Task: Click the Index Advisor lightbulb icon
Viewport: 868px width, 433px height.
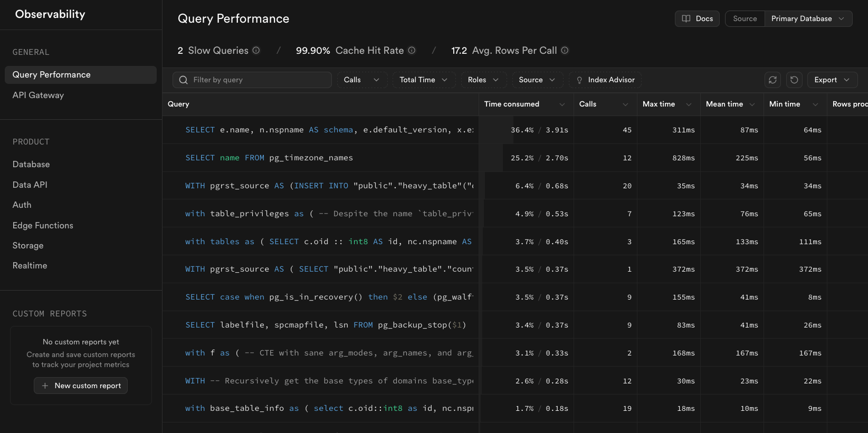Action: 579,80
